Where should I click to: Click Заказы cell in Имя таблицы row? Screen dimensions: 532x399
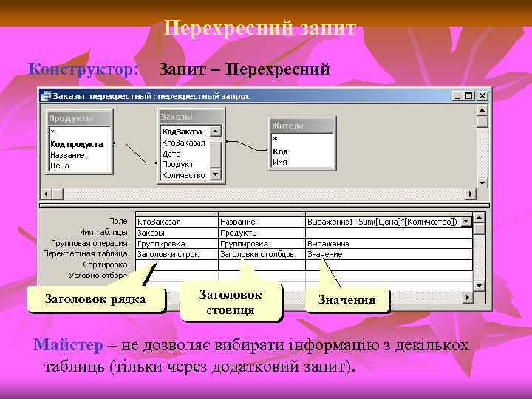click(177, 233)
